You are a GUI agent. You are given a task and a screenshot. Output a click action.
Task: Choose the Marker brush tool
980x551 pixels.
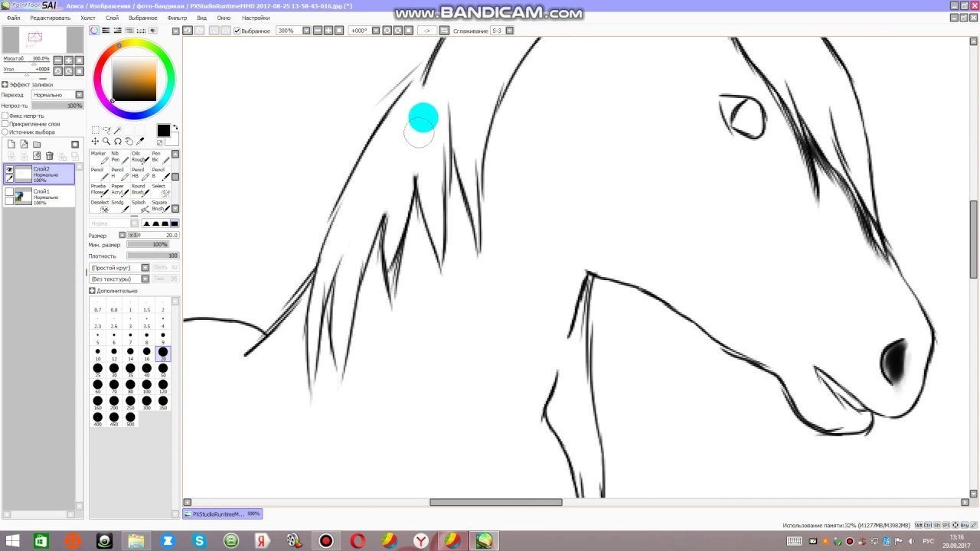[x=100, y=158]
